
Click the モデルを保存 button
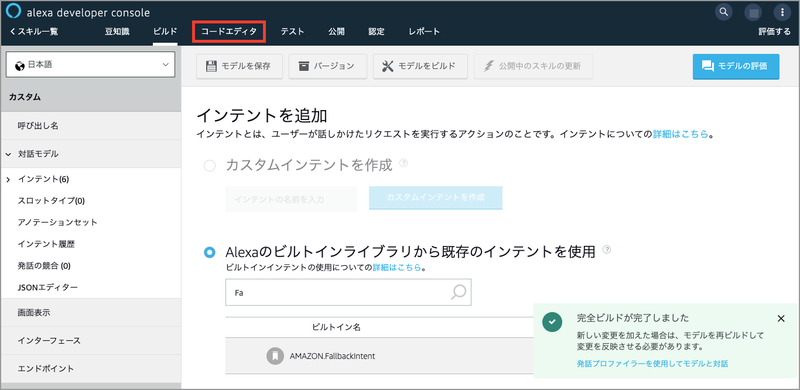click(x=239, y=66)
